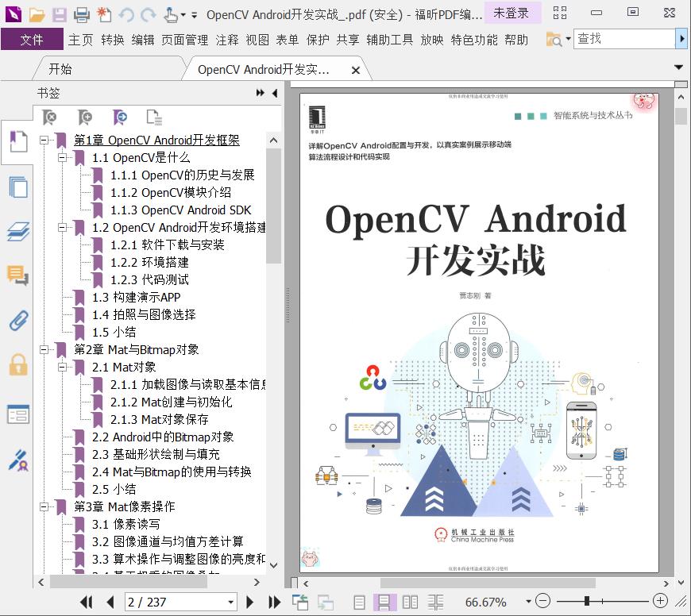The width and height of the screenshot is (691, 616).
Task: Go to the next page arrow
Action: tap(249, 602)
